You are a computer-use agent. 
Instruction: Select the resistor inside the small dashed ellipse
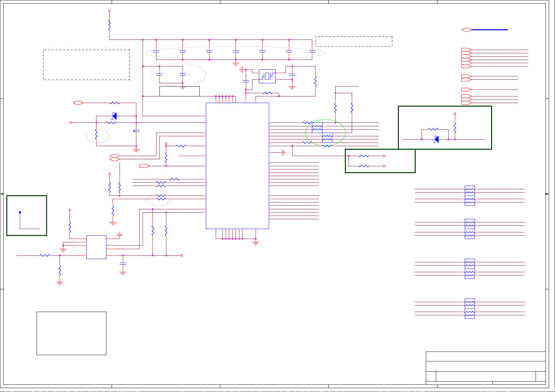coord(96,135)
